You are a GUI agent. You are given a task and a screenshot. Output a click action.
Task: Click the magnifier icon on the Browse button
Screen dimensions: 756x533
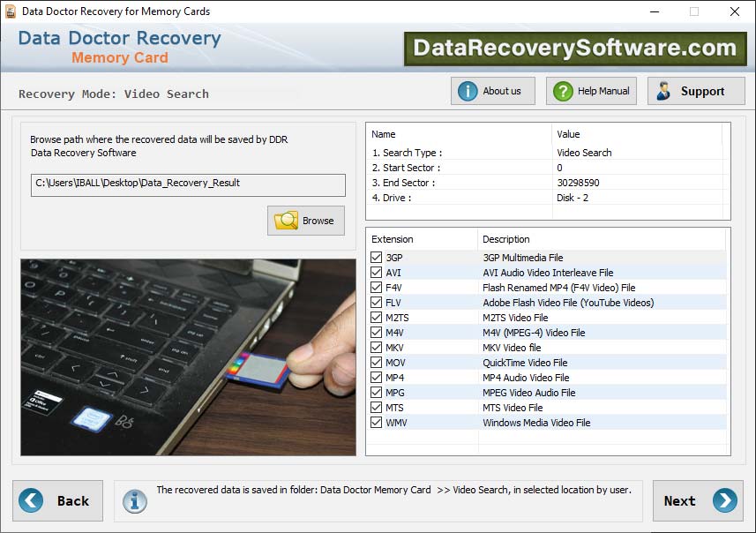287,220
